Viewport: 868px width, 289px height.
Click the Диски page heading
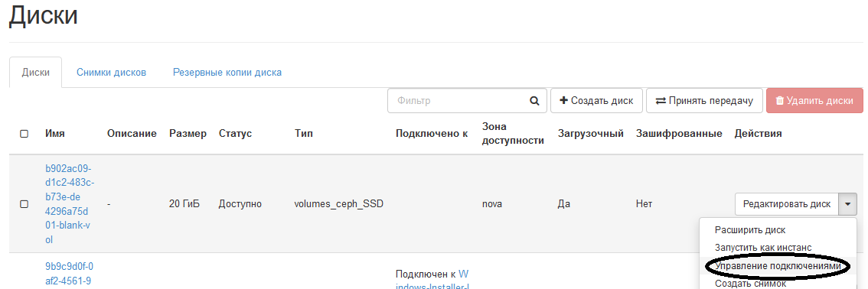pos(43,15)
